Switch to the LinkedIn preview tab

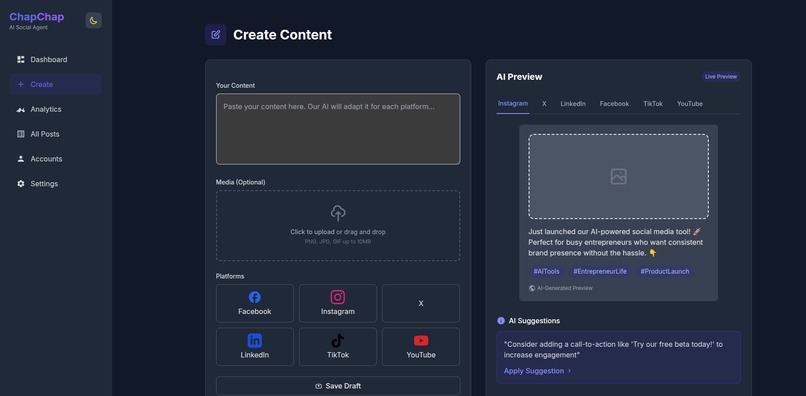pyautogui.click(x=573, y=103)
